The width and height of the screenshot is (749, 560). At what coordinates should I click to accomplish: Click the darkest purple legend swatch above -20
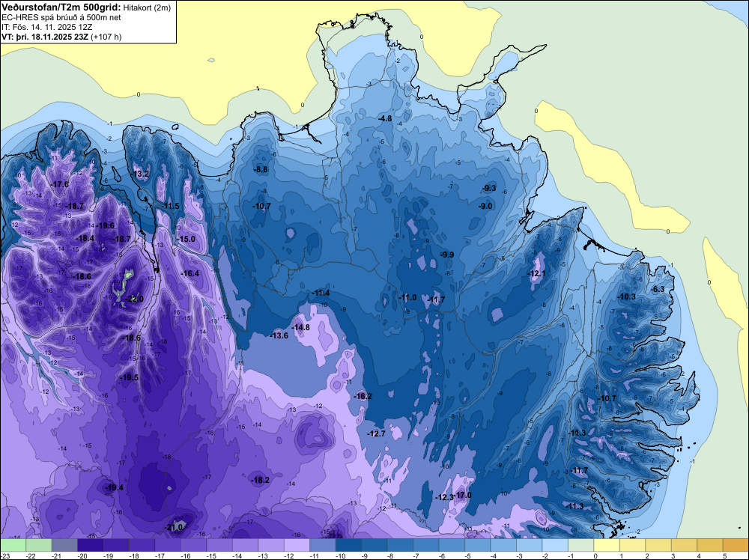[x=91, y=545]
